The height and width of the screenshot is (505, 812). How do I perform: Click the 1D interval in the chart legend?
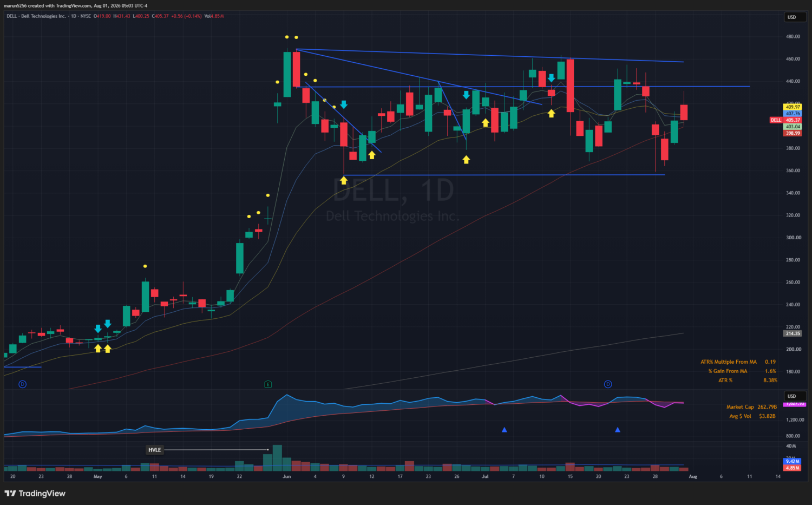(74, 16)
